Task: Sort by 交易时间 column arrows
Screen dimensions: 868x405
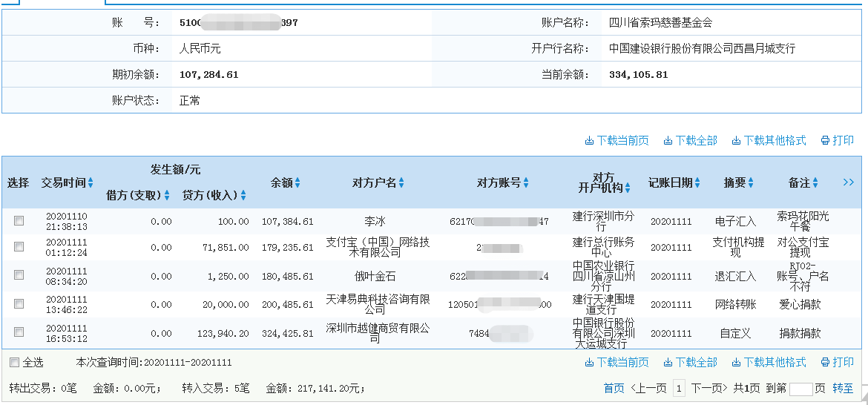Action: 91,182
